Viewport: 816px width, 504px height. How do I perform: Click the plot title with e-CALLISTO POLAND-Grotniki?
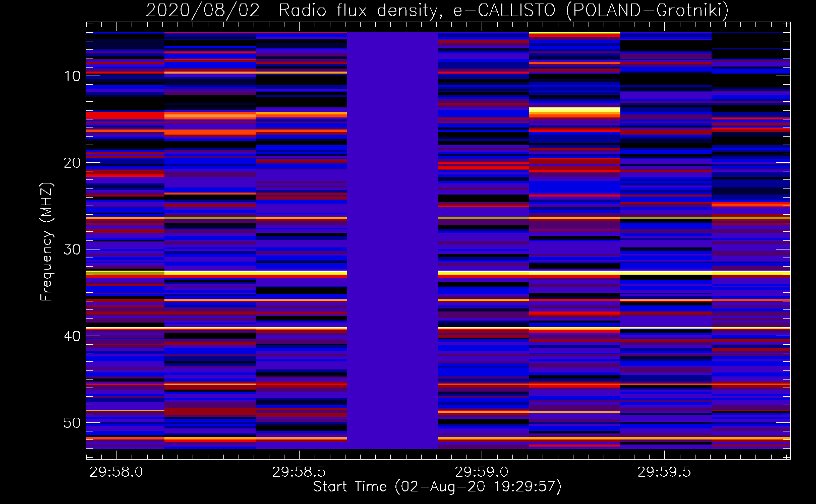pos(437,10)
